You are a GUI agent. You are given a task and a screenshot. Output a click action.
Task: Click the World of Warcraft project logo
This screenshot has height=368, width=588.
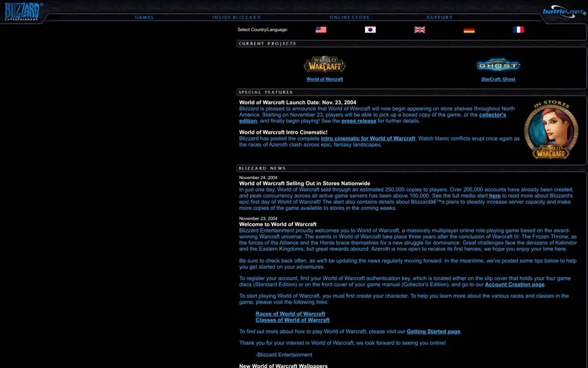pos(325,64)
